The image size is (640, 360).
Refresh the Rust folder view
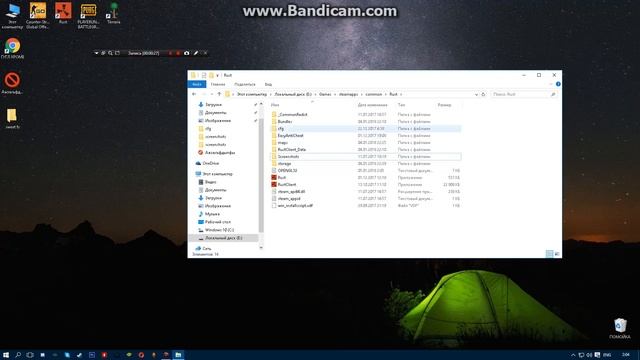tap(483, 94)
